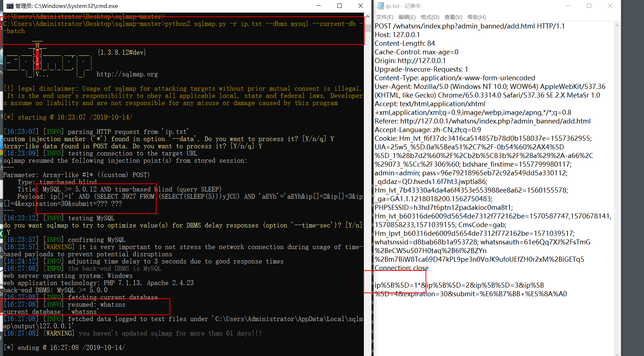The width and height of the screenshot is (644, 356).
Task: Click the "Upgrade-Insecure-Requests: 1" line
Action: pos(421,69)
